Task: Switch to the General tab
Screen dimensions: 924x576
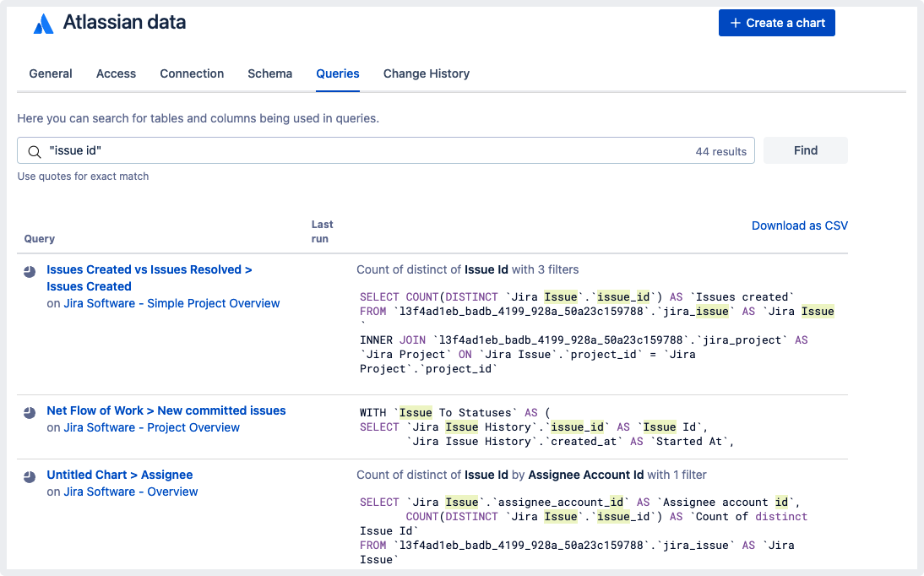Action: pos(51,73)
